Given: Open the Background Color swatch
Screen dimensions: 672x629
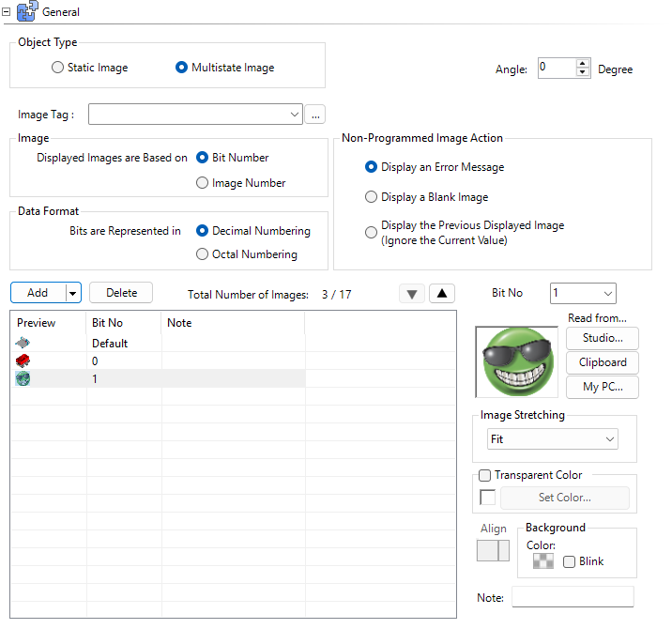Looking at the screenshot, I should tap(543, 560).
